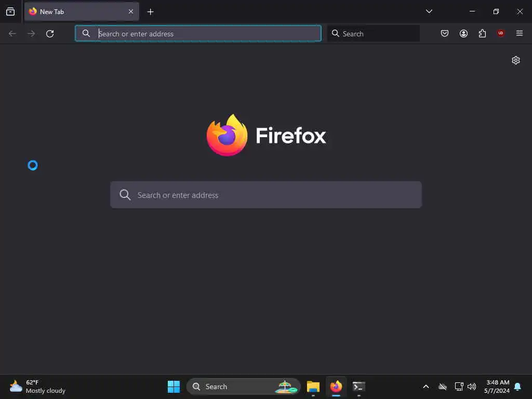Personalize new tab gear icon

(516, 60)
